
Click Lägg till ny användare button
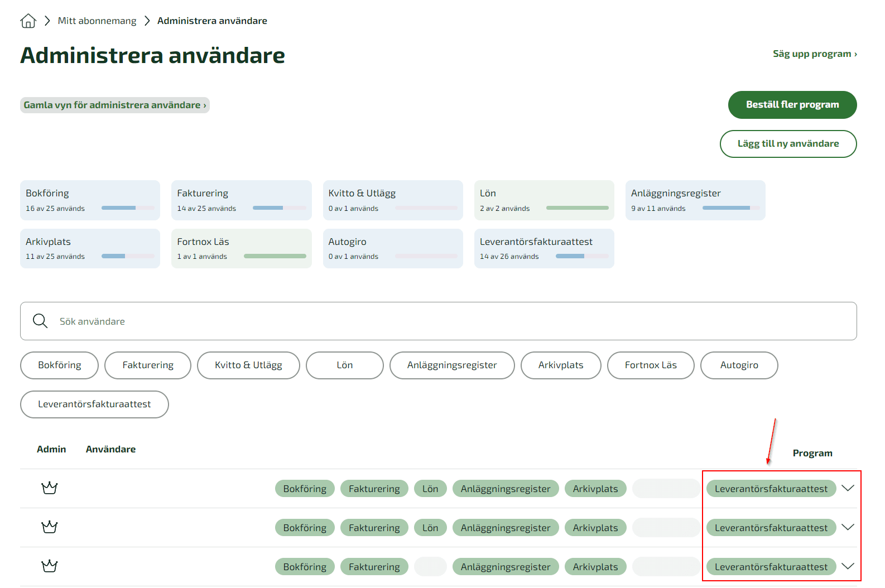pyautogui.click(x=788, y=144)
